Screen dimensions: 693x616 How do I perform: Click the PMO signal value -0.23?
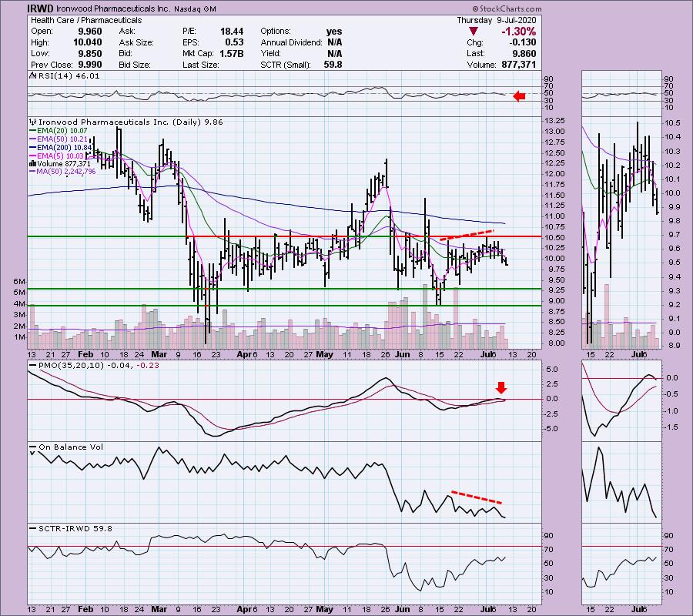click(x=148, y=366)
